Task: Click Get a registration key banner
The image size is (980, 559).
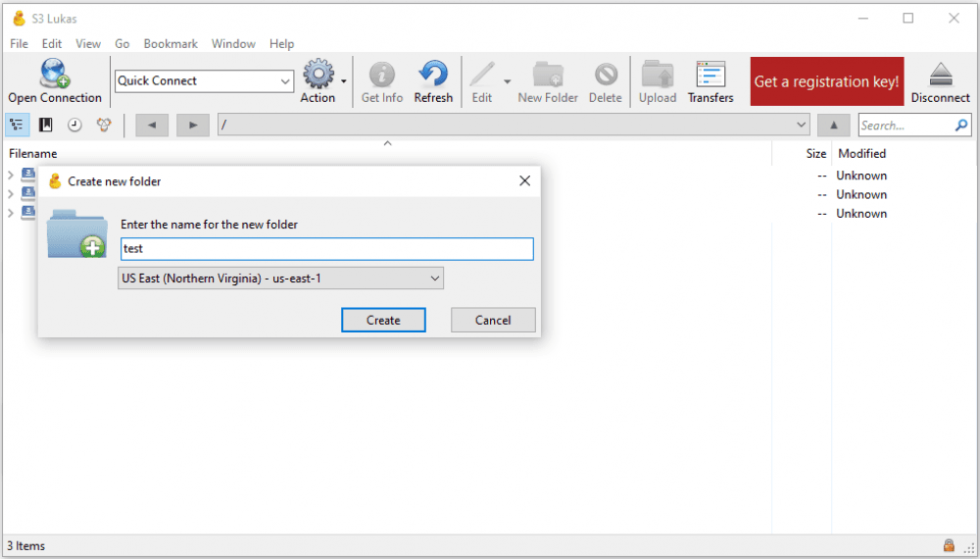Action: point(826,81)
